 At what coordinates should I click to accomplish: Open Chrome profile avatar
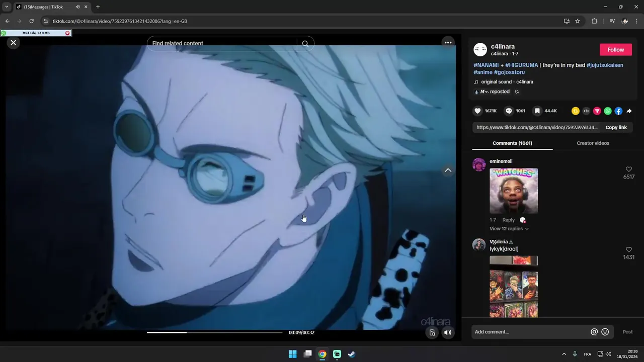(x=625, y=21)
